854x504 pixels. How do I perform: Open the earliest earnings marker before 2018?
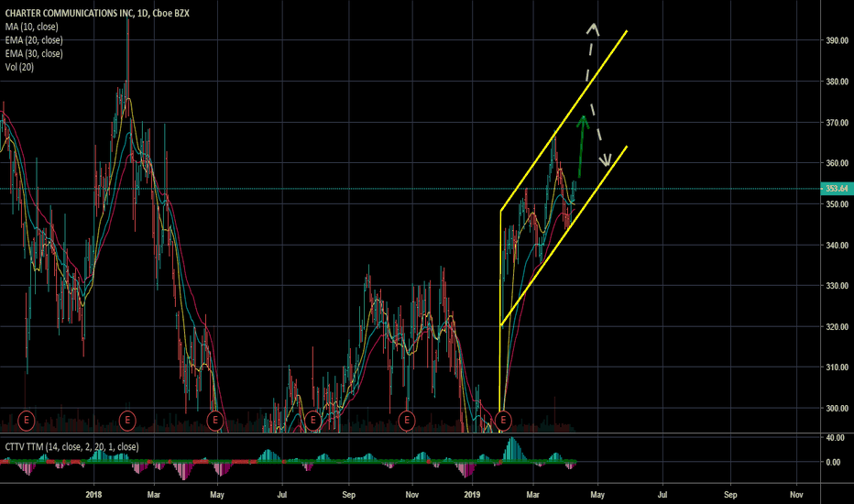[27, 420]
